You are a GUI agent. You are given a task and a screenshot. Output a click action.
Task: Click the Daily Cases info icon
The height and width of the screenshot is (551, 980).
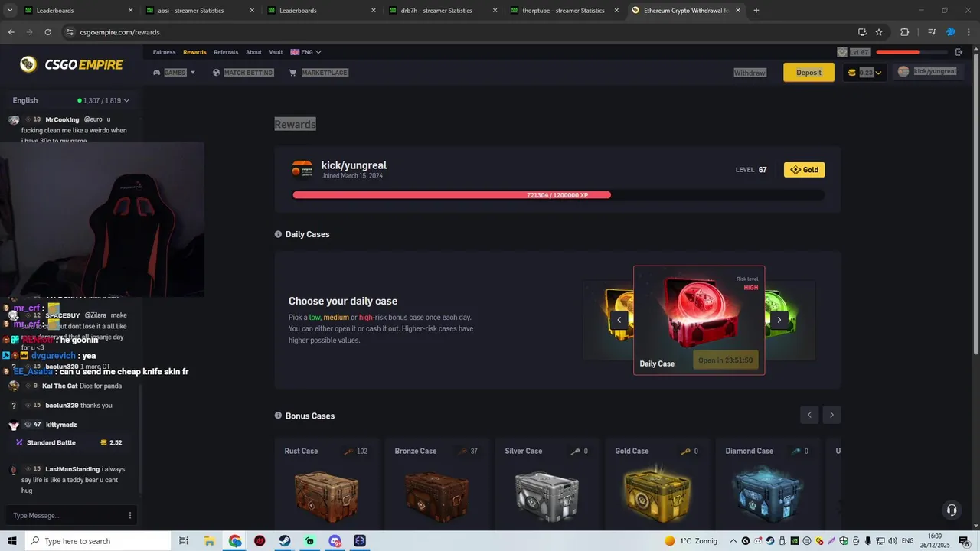click(x=278, y=234)
